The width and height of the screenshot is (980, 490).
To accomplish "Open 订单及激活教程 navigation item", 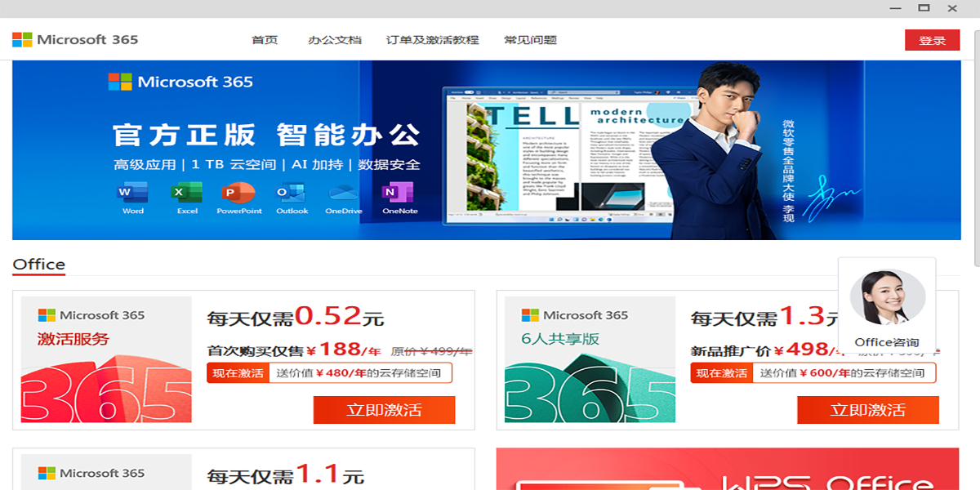I will (432, 40).
